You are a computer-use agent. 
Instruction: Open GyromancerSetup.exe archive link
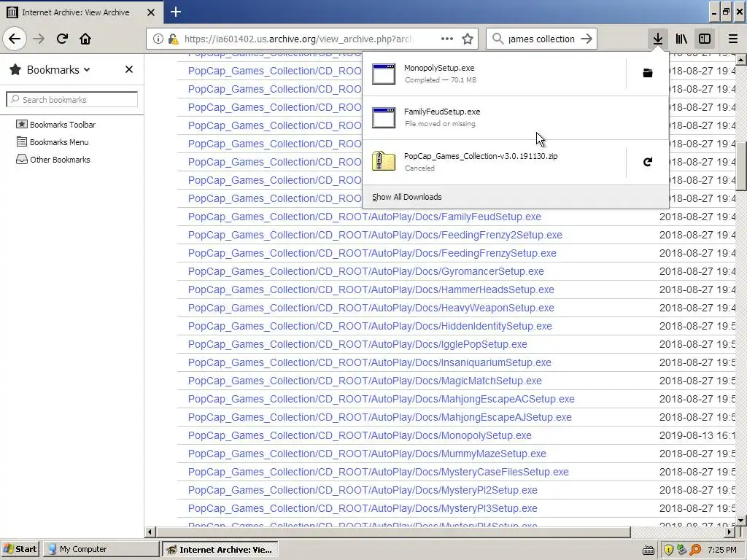pyautogui.click(x=366, y=271)
